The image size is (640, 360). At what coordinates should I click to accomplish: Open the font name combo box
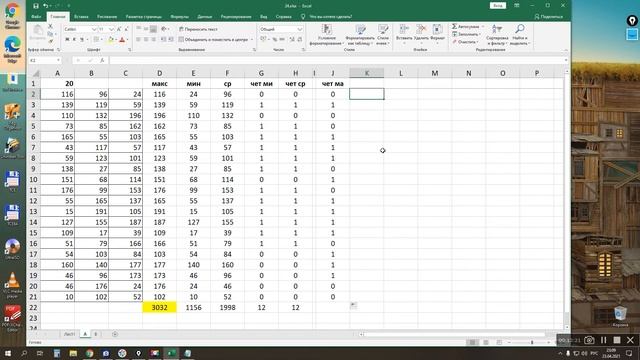(80, 29)
